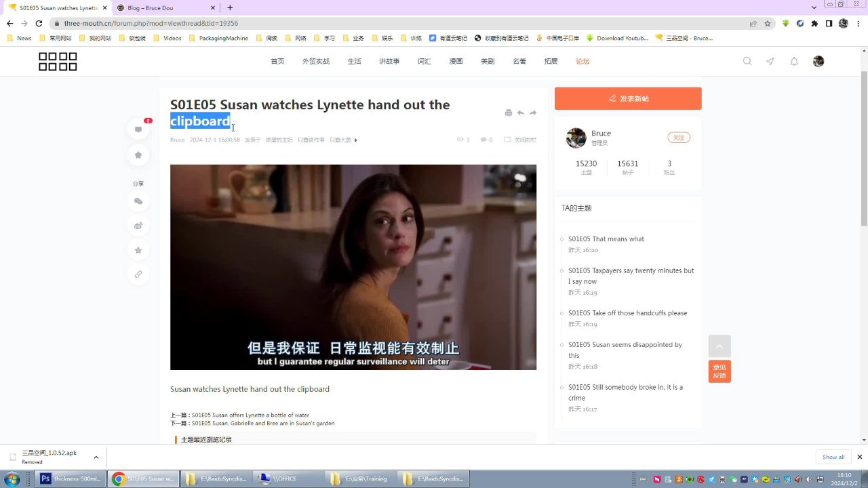This screenshot has height=488, width=868.
Task: Click the address bar URL field
Action: 400,23
